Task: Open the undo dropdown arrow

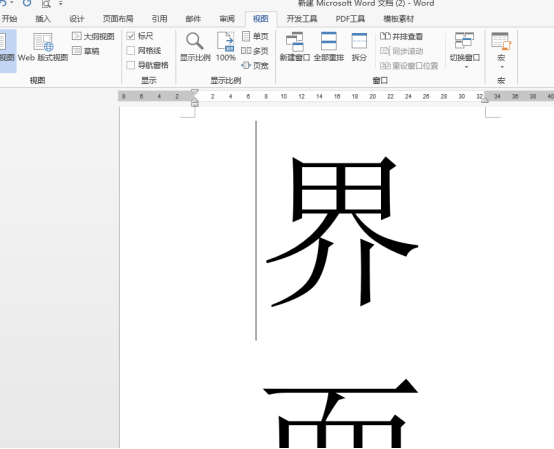Action: (x=12, y=3)
